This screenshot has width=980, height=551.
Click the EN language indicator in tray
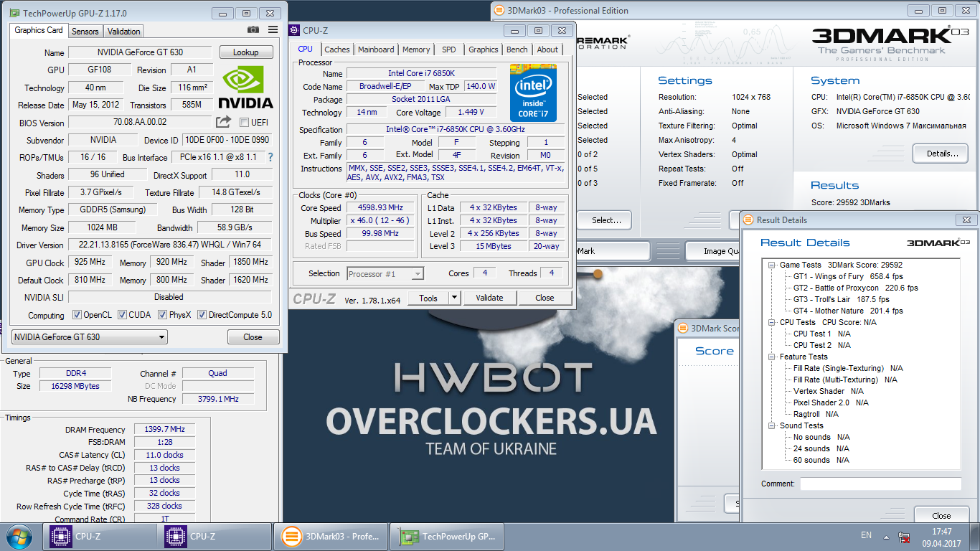click(x=866, y=535)
